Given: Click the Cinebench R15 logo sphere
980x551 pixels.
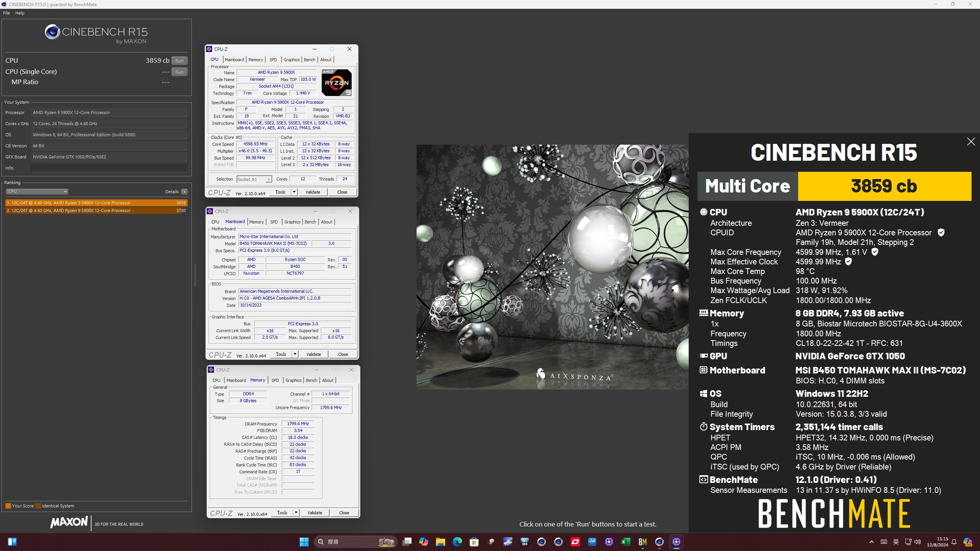Looking at the screenshot, I should (52, 32).
